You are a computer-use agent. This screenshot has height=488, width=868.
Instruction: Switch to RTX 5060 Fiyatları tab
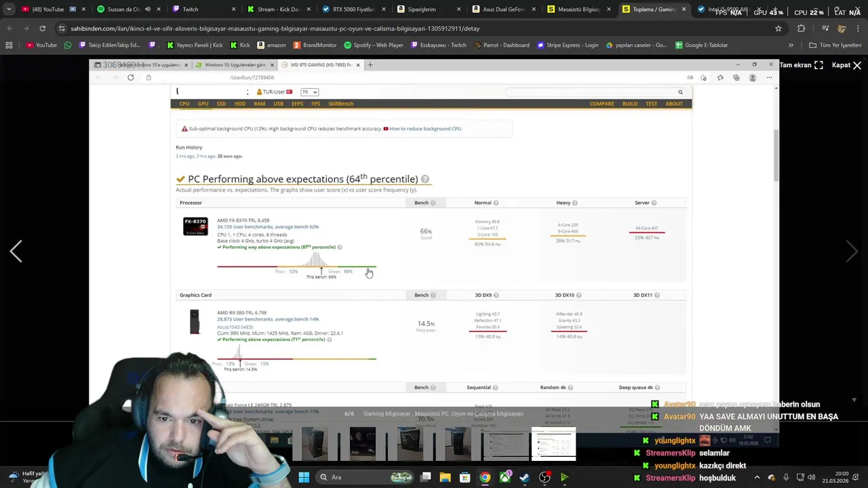click(x=353, y=9)
